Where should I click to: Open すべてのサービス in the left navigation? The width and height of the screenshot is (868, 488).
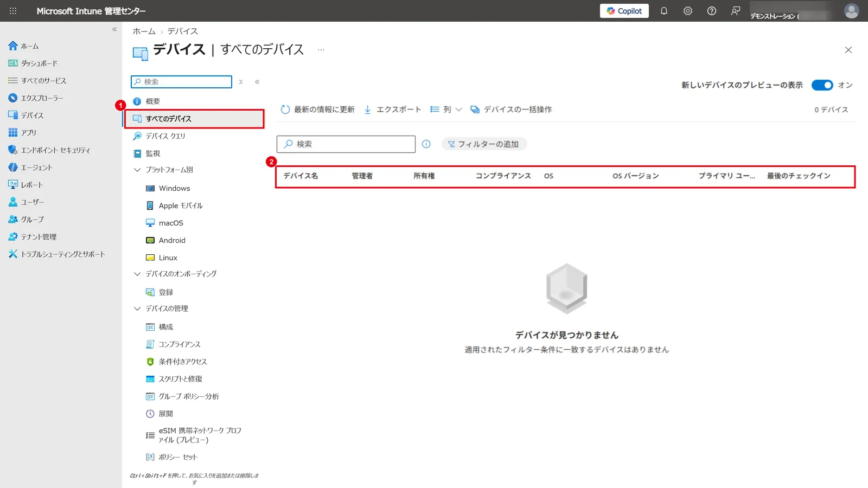pos(37,81)
